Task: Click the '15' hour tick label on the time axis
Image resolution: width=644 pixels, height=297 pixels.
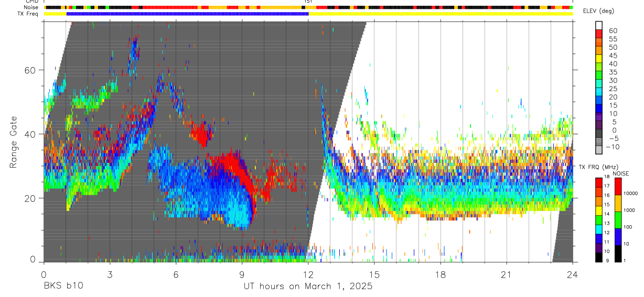Action: click(374, 274)
